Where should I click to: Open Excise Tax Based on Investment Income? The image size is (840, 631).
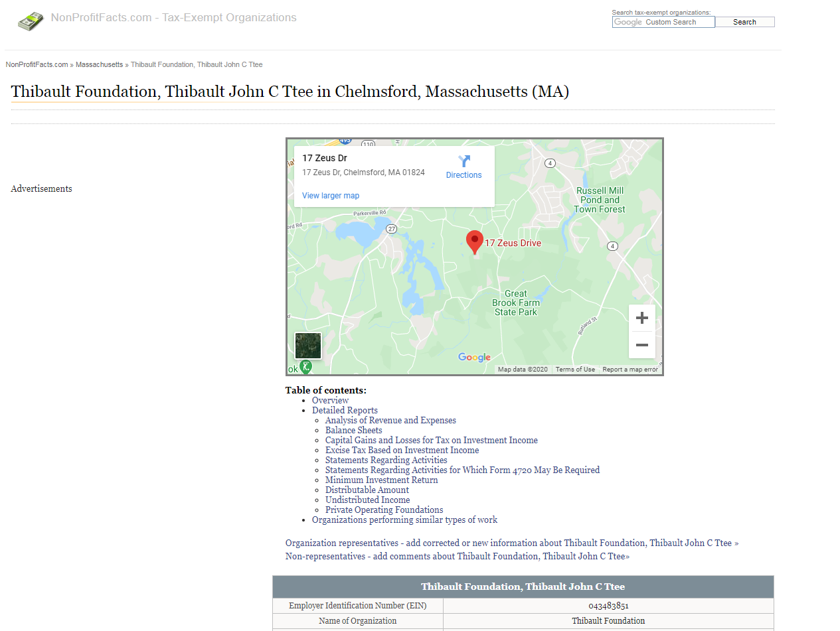(402, 450)
